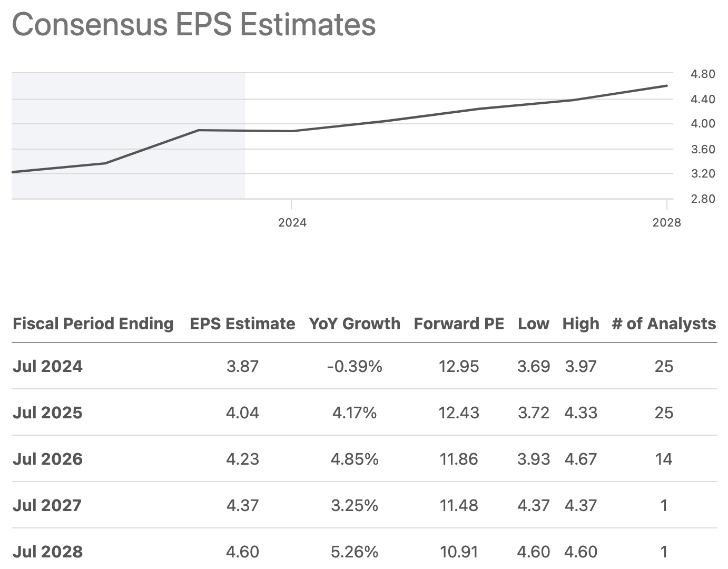The height and width of the screenshot is (569, 728).
Task: Click the Forward PE column header
Action: point(459,323)
